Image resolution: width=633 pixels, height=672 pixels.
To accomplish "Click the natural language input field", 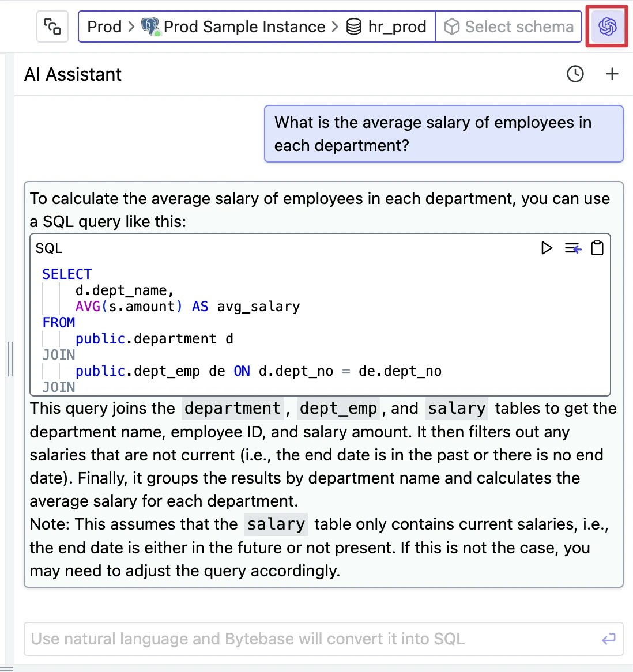I will tap(288, 639).
